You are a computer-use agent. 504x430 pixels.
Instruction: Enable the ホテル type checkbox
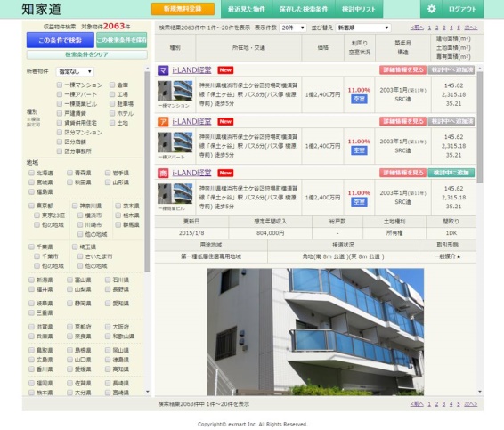click(x=112, y=113)
